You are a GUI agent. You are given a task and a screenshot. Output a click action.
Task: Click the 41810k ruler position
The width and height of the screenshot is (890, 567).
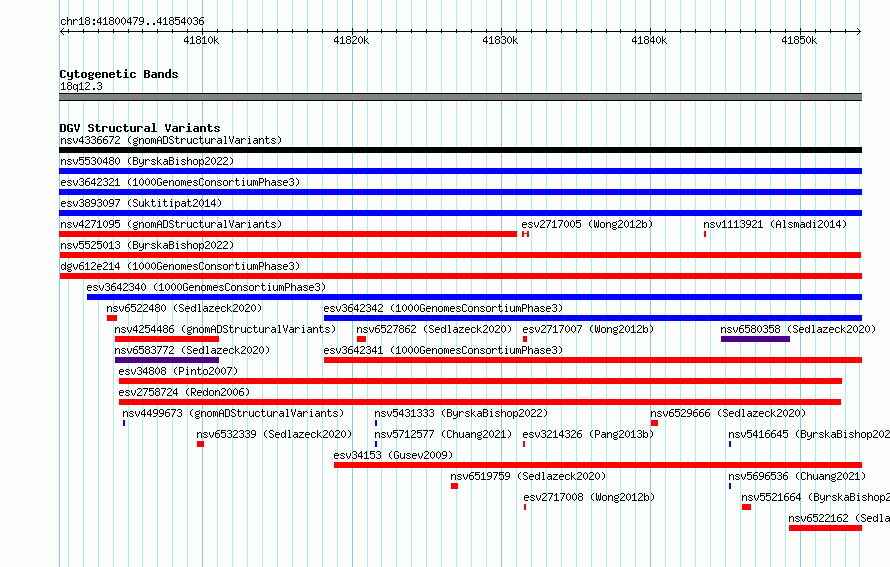point(201,40)
